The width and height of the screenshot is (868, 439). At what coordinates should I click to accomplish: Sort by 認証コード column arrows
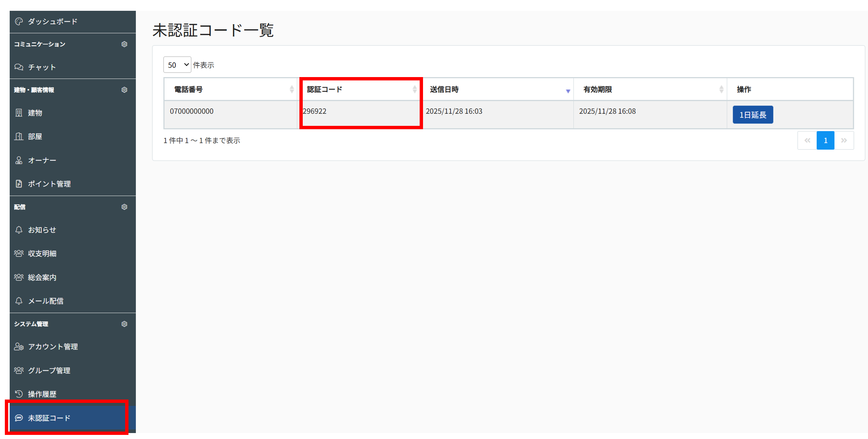pos(414,89)
